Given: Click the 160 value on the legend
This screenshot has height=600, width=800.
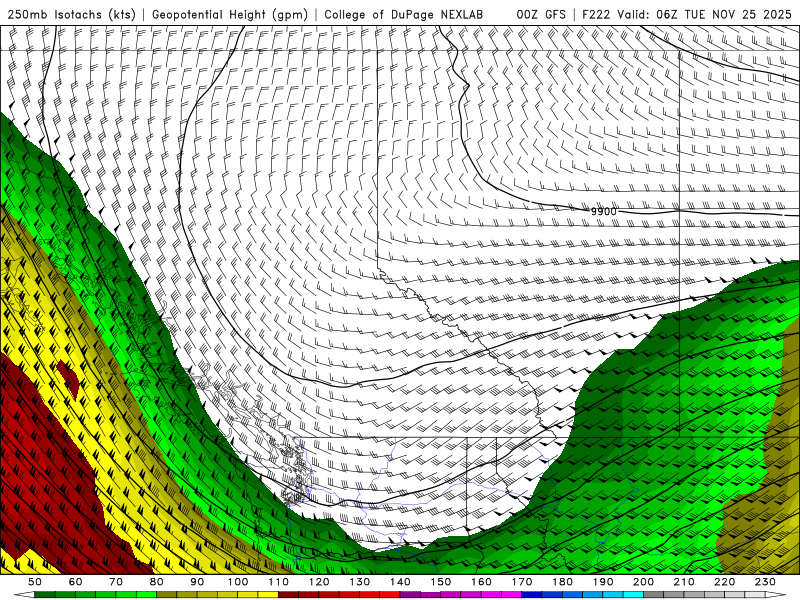Looking at the screenshot, I should [x=481, y=582].
